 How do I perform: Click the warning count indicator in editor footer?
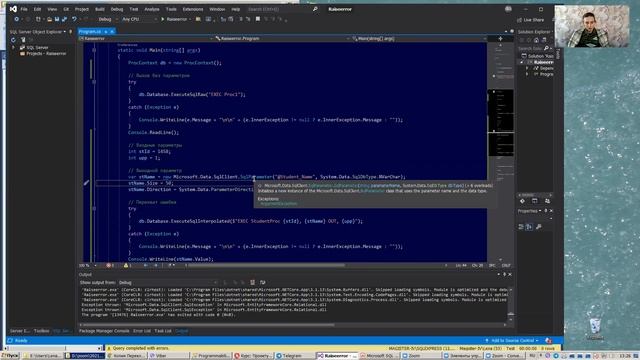127,265
